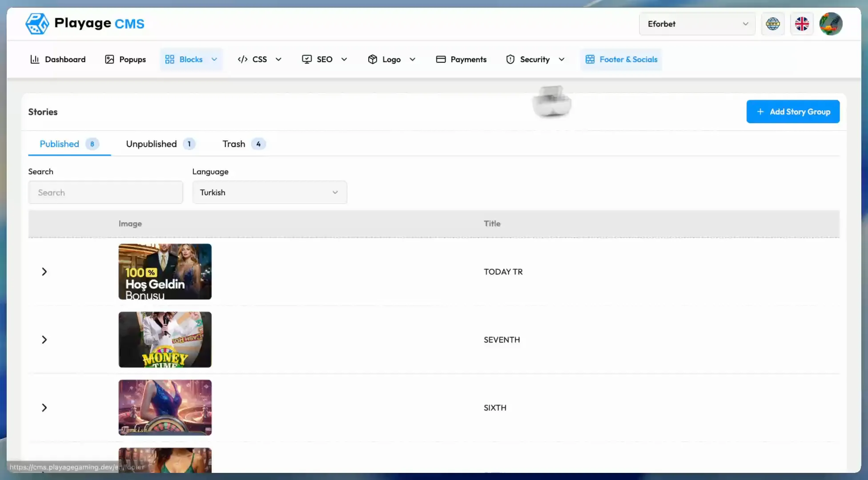Expand the SEO menu chevron

tap(344, 59)
